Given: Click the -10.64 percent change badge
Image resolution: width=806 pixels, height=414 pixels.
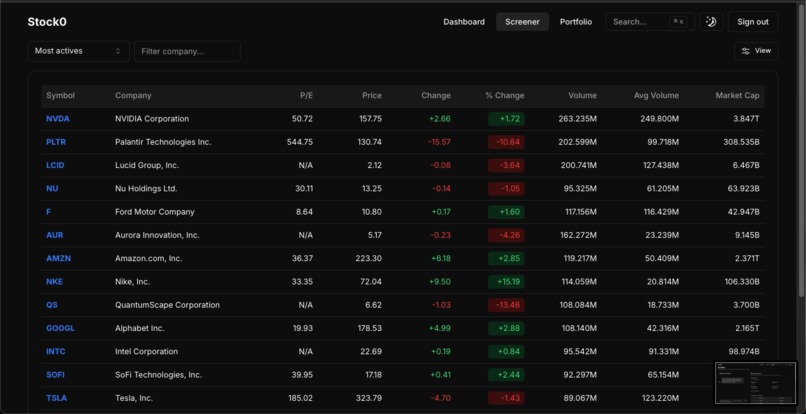Looking at the screenshot, I should pos(506,142).
